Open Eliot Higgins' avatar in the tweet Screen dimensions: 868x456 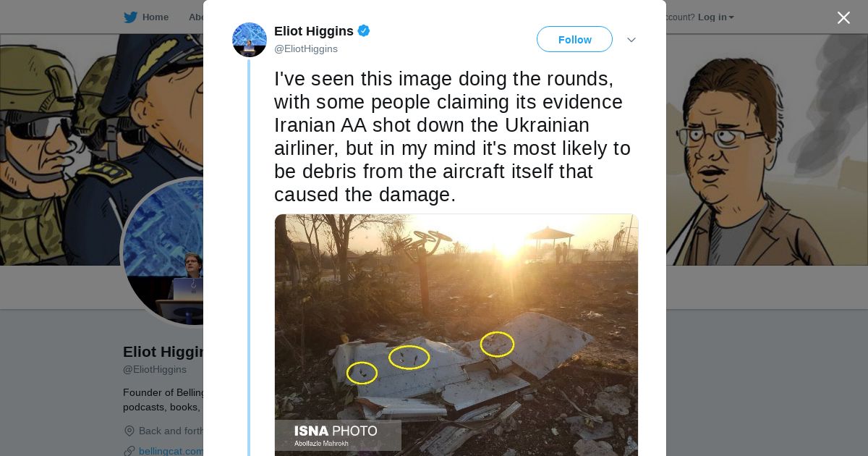click(250, 40)
